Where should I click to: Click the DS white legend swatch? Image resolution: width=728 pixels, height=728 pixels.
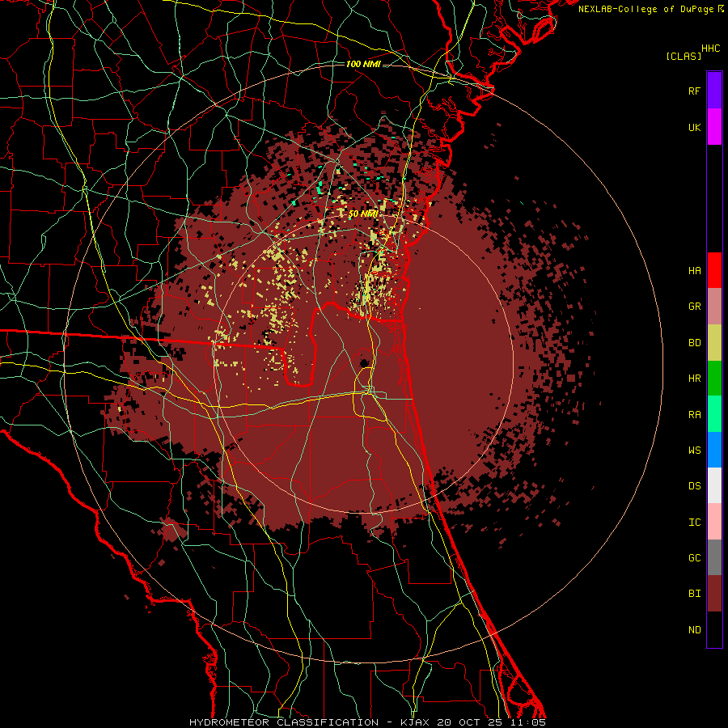coord(714,485)
